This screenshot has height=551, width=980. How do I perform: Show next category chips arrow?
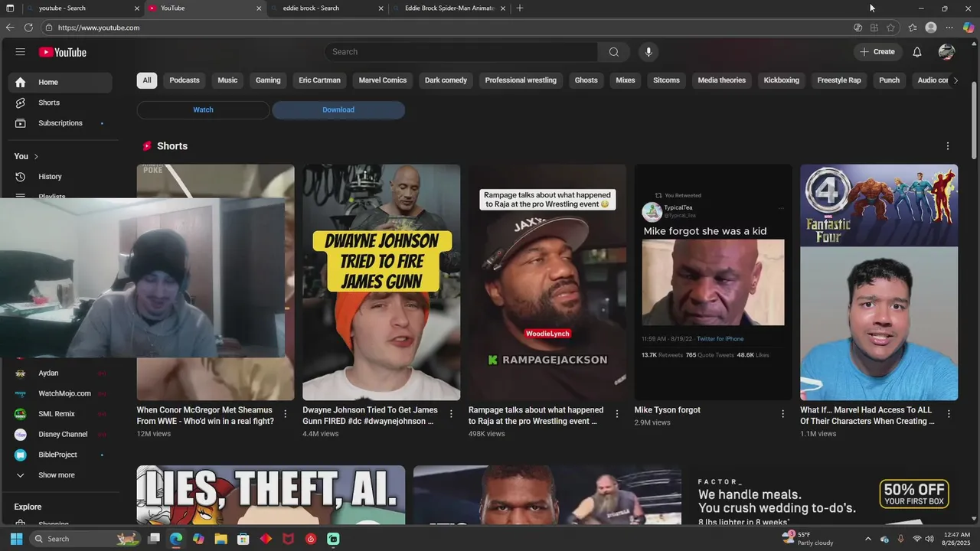click(x=955, y=80)
